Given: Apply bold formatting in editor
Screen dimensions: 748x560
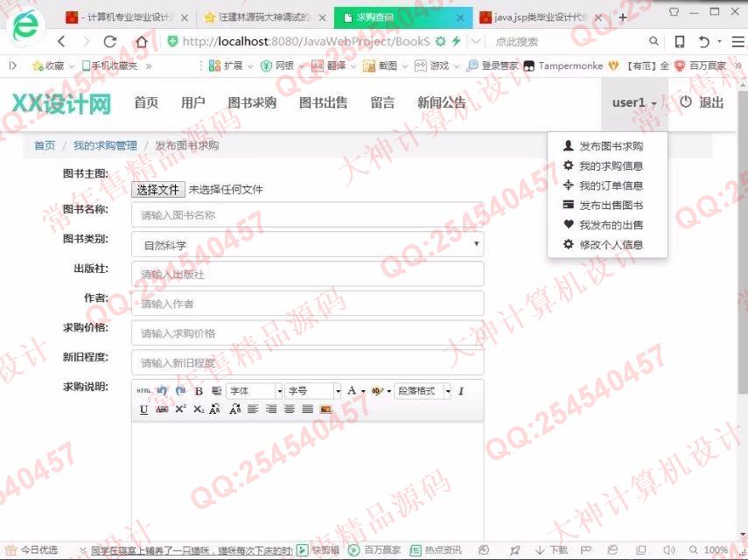Looking at the screenshot, I should 199,391.
